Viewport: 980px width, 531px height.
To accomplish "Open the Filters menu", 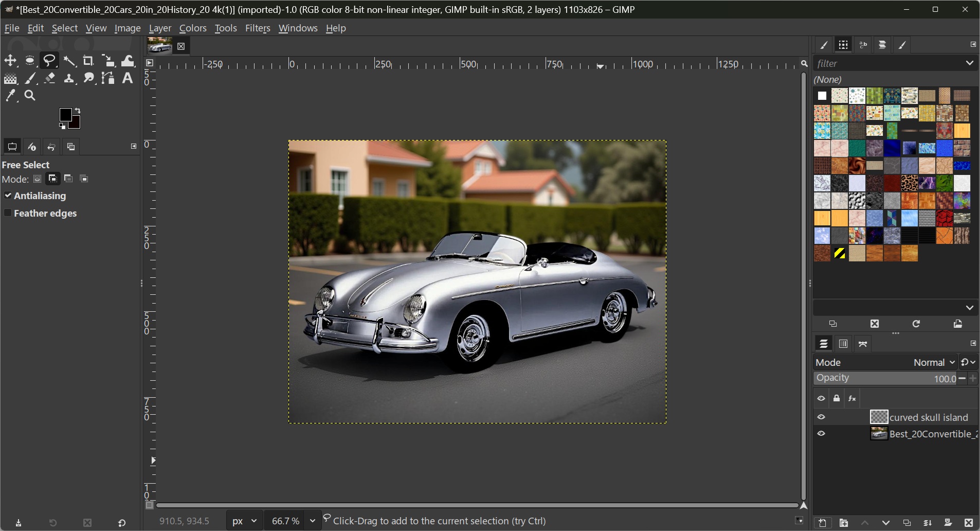I will click(257, 28).
